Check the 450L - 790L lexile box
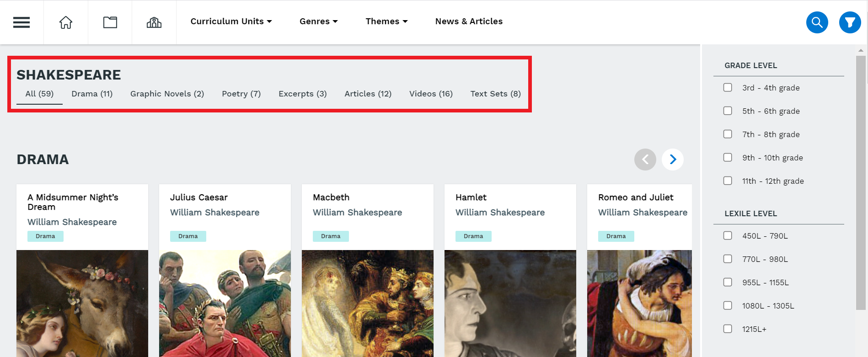The image size is (868, 357). pos(728,235)
